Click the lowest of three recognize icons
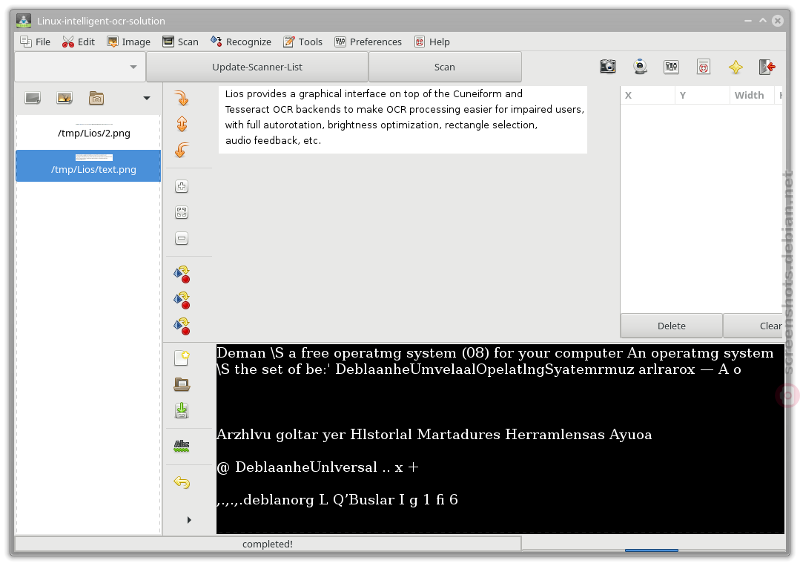Image resolution: width=800 pixels, height=566 pixels. click(182, 326)
